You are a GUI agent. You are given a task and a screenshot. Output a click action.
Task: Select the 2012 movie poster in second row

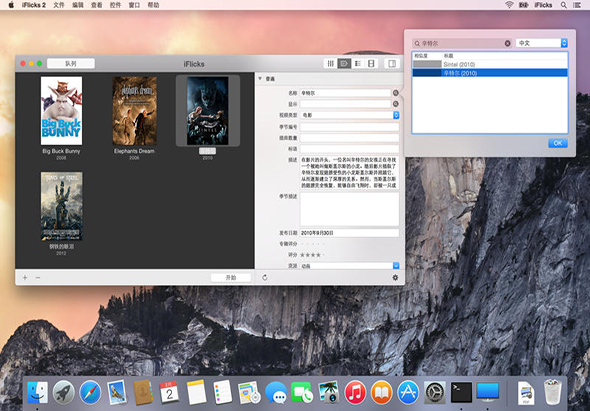[61, 206]
